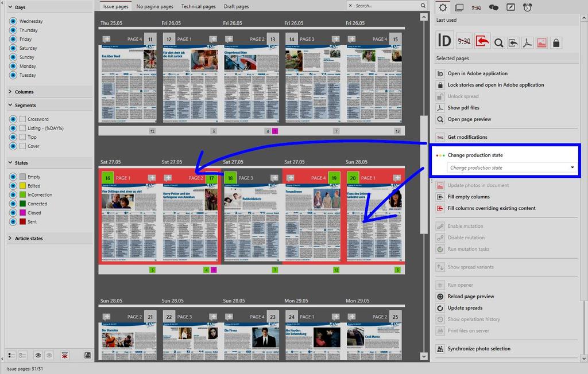Screen dimensions: 588x374
Task: Click the red fill-columns-overriding icon in Last used
Action: [x=482, y=41]
